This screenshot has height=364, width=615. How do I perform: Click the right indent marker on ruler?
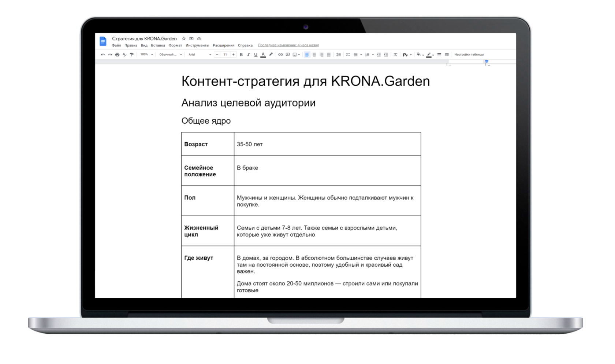(487, 61)
